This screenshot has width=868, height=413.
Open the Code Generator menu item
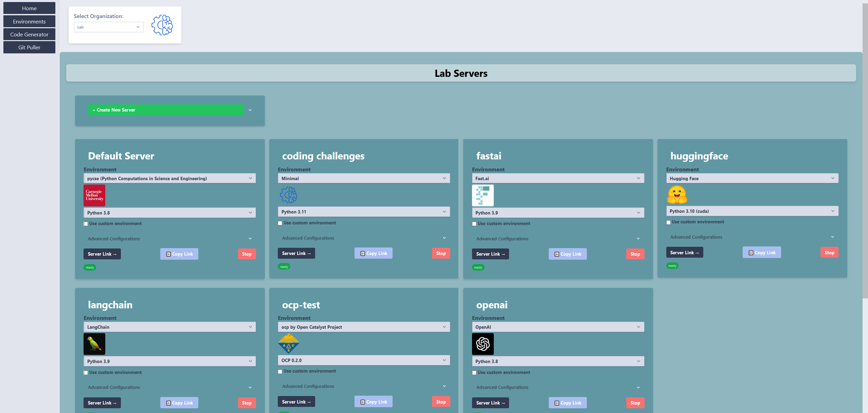pos(29,34)
